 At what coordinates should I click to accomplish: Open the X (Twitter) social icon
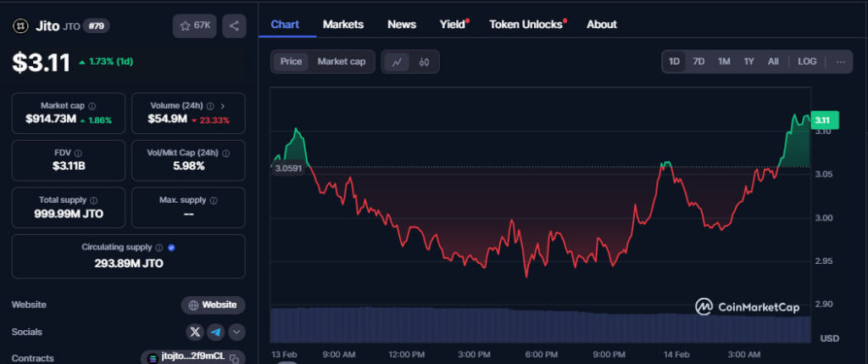pyautogui.click(x=196, y=332)
